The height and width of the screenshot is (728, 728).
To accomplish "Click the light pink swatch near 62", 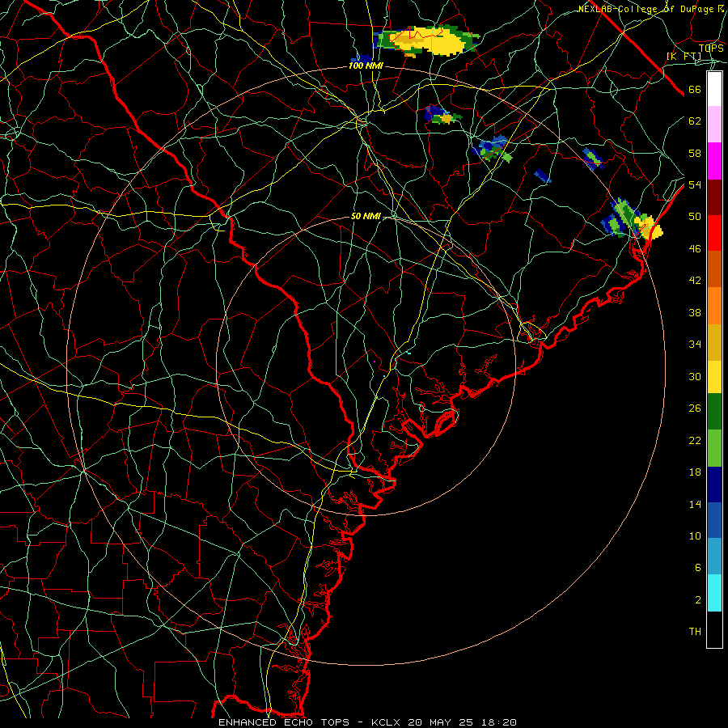I will pos(714,124).
